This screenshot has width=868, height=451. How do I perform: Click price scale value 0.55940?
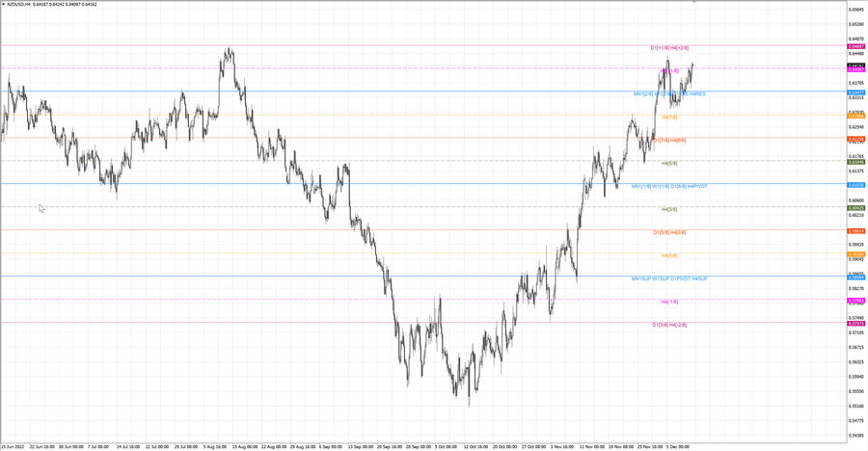tap(856, 377)
